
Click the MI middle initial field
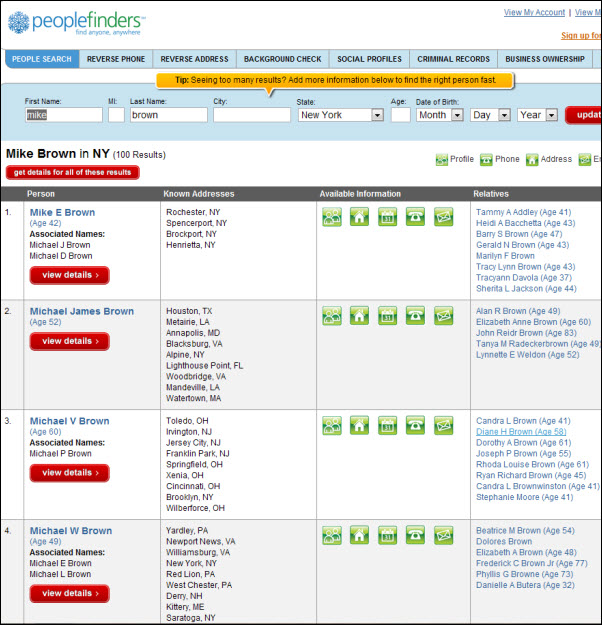point(116,115)
